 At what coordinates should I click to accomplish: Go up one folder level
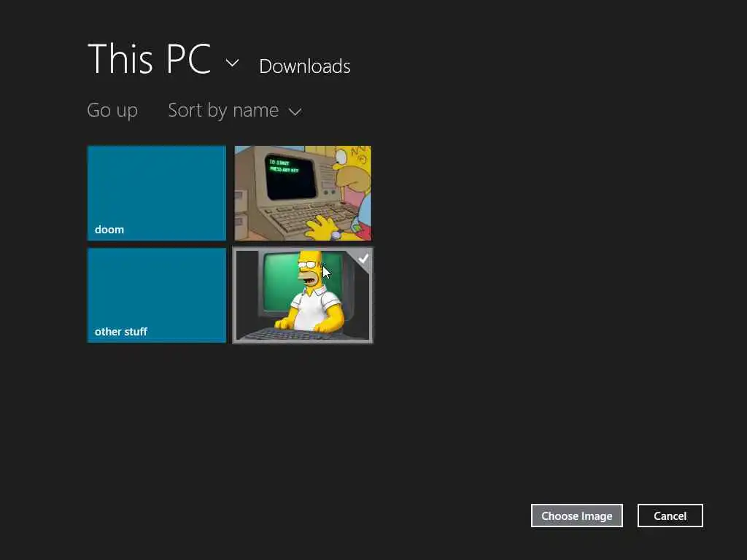(112, 111)
